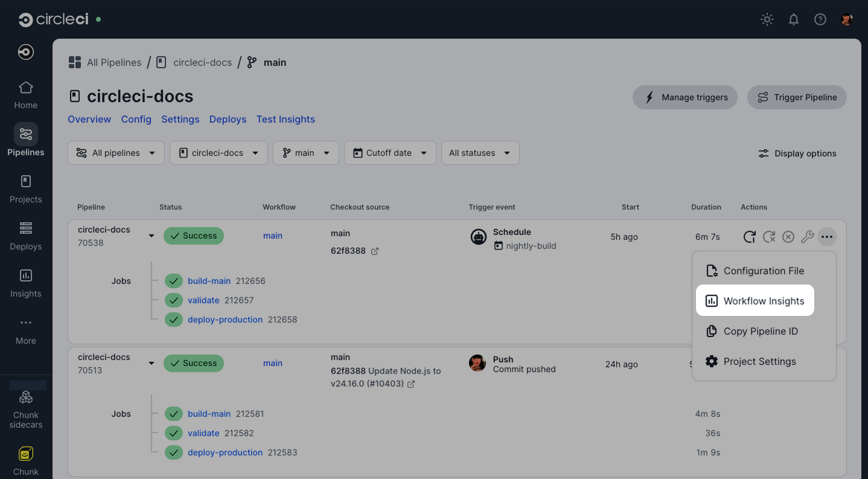Open main workflow link for pipeline 70513
Viewport: 868px width, 479px height.
(273, 363)
